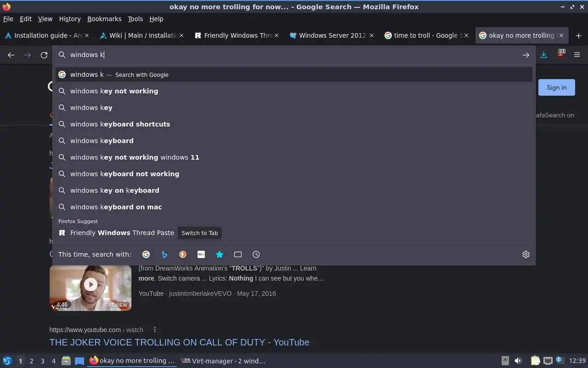Viewport: 588px width, 368px height.
Task: Close the Windows Server 2012 tab
Action: (x=372, y=35)
